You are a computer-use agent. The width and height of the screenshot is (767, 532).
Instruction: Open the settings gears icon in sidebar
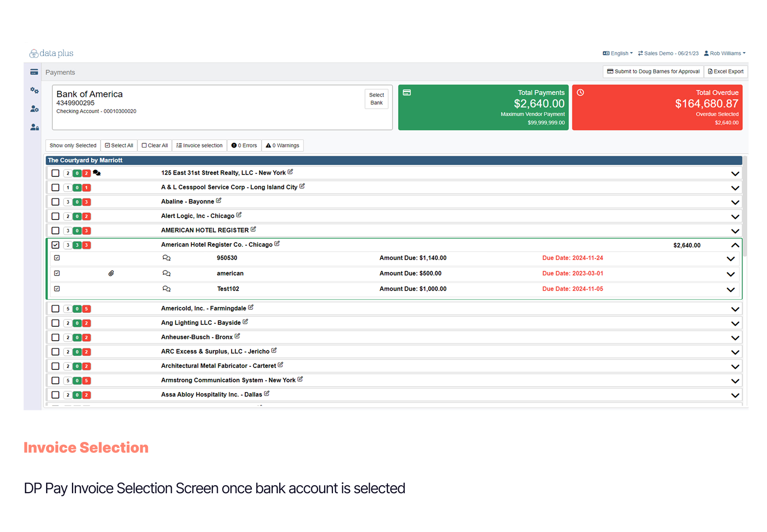pyautogui.click(x=34, y=90)
